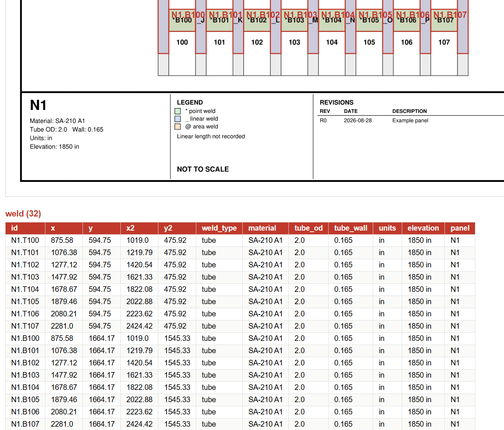Click the LEGEND heading
This screenshot has width=504, height=430.
tap(190, 102)
